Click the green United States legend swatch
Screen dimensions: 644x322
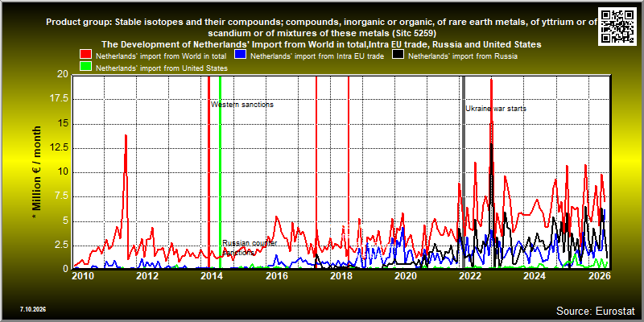pos(86,68)
